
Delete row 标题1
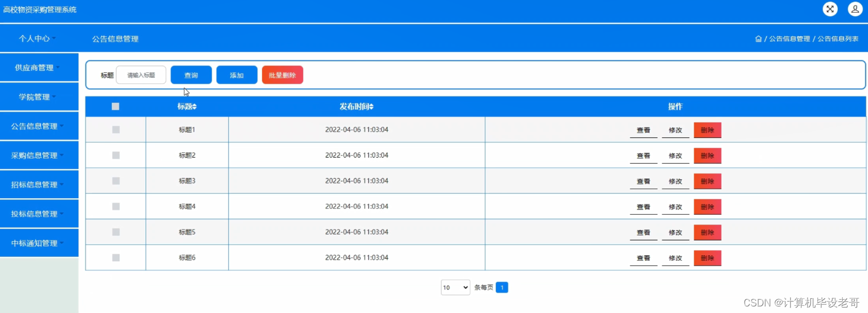[x=707, y=130]
